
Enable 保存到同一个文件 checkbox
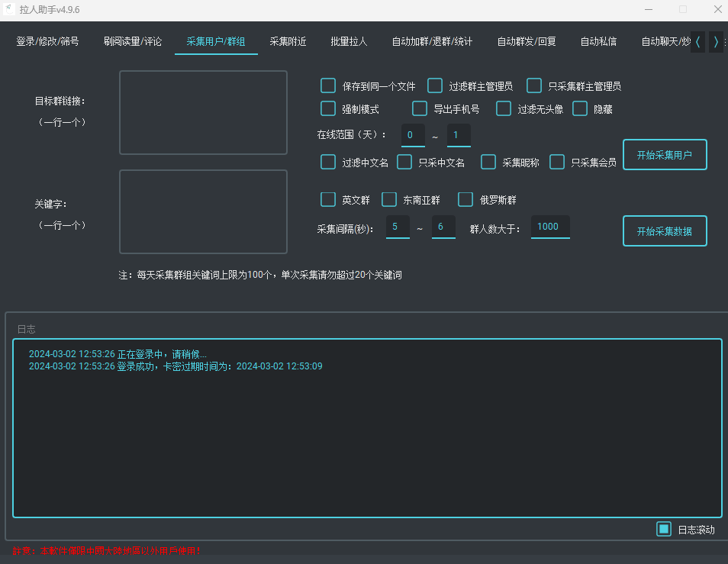328,85
